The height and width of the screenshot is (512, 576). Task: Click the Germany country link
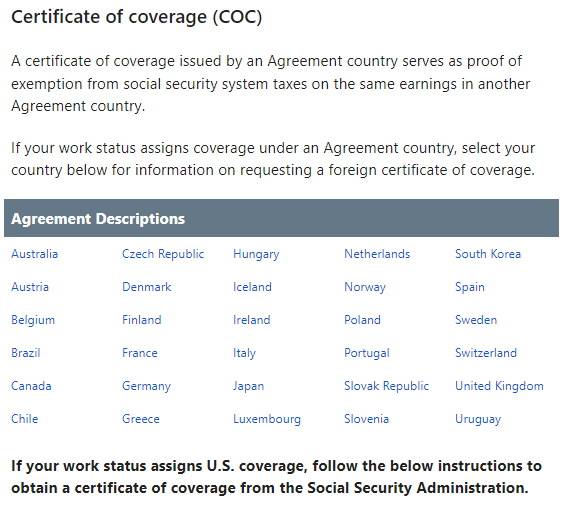coord(146,386)
